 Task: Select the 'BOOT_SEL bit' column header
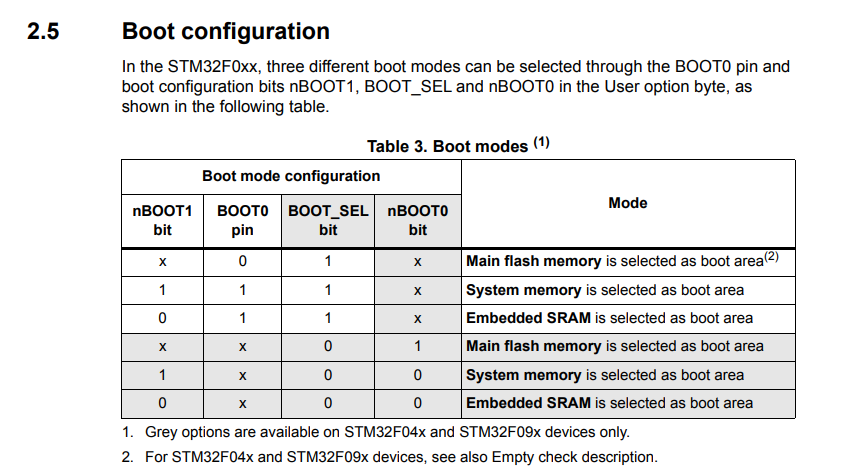[328, 220]
